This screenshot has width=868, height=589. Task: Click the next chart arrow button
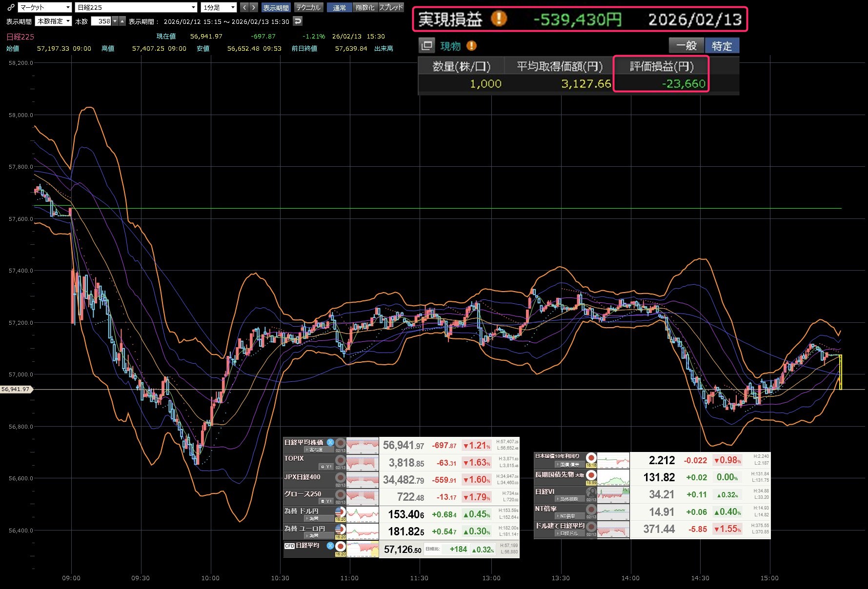(x=254, y=7)
